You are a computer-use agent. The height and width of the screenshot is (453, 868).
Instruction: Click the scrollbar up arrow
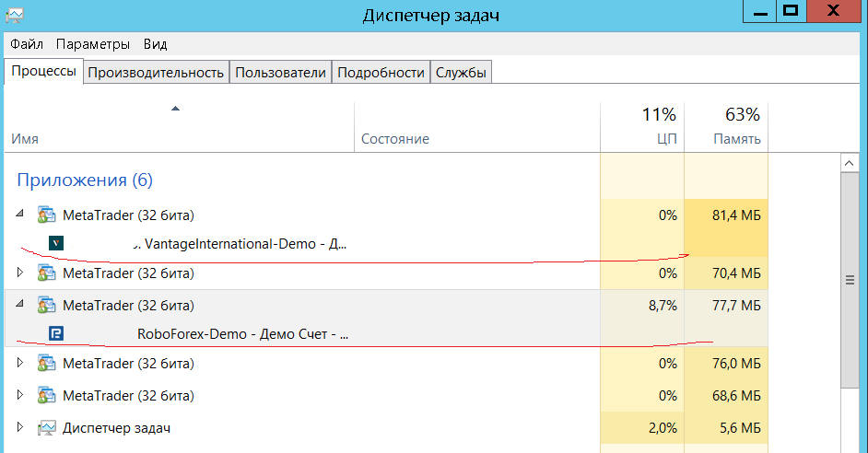tap(850, 163)
